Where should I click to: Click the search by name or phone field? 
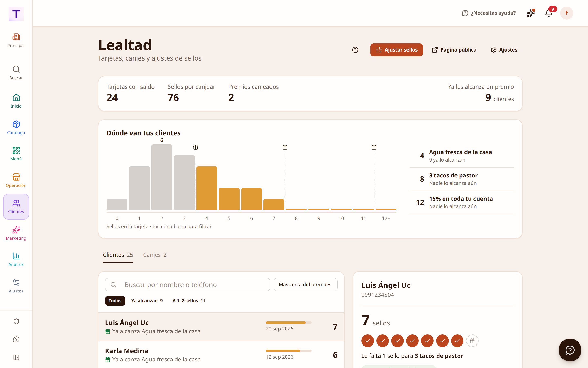coord(187,285)
